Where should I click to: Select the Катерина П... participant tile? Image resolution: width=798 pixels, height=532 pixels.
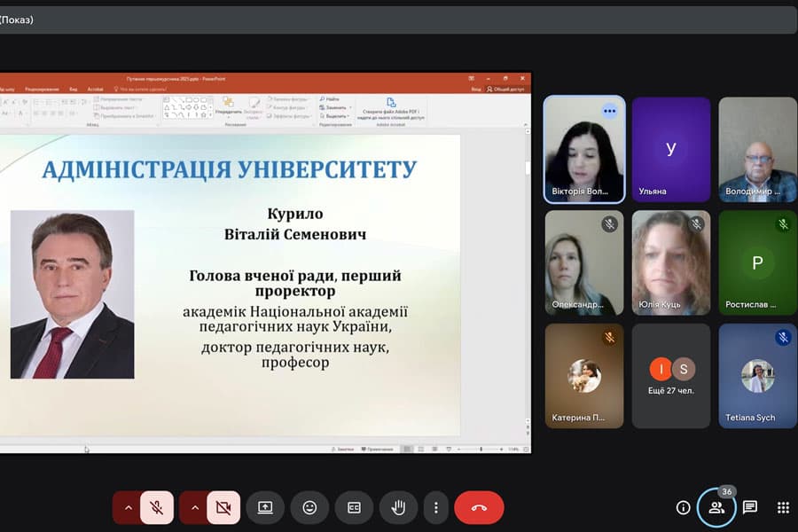pos(584,376)
